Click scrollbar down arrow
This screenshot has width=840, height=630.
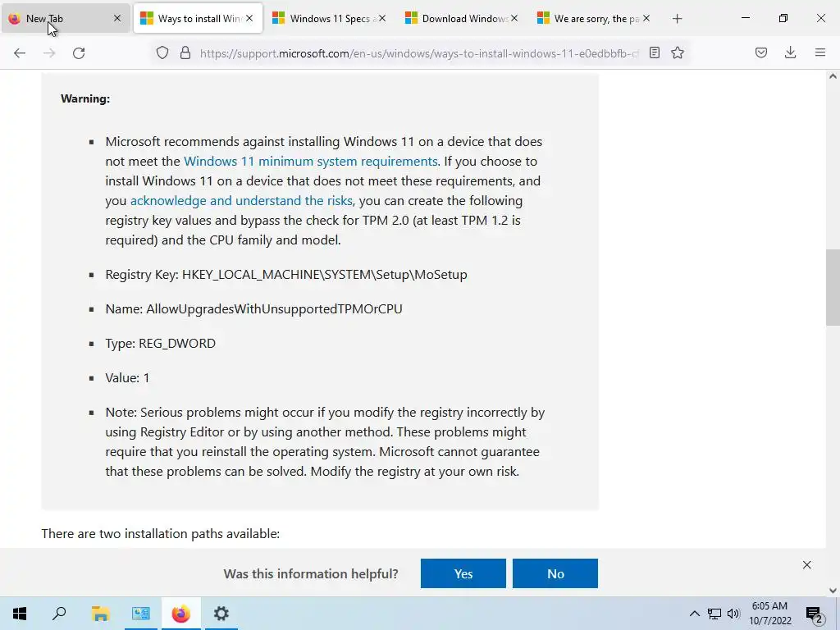tap(833, 591)
